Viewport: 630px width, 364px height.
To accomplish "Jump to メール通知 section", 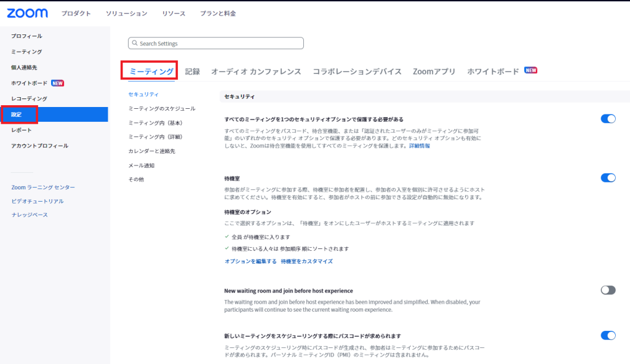I will [142, 165].
